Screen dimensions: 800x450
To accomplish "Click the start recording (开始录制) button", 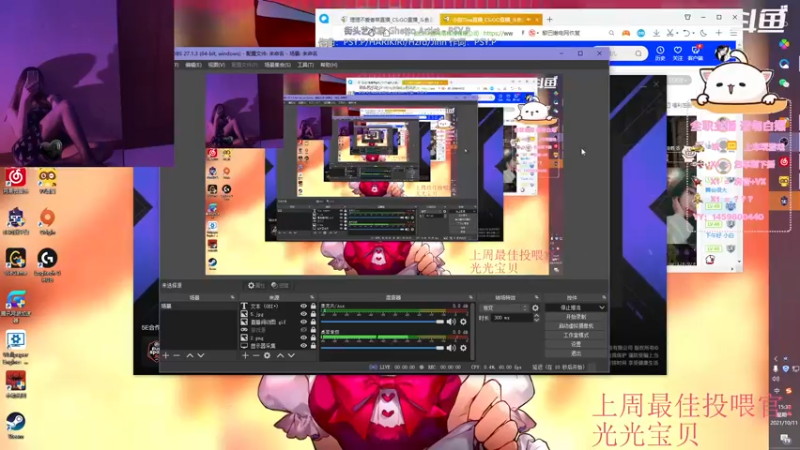I will (576, 317).
